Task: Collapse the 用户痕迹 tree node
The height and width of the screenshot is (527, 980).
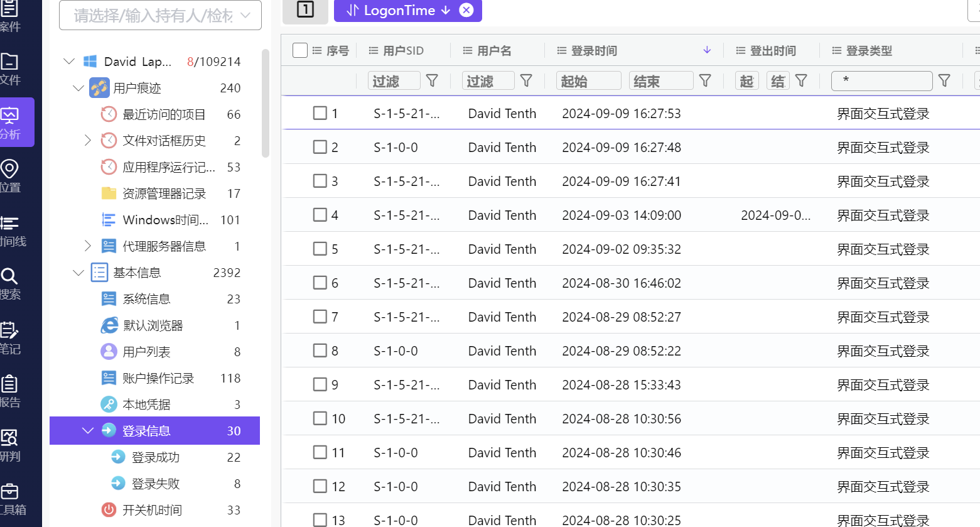Action: 78,88
